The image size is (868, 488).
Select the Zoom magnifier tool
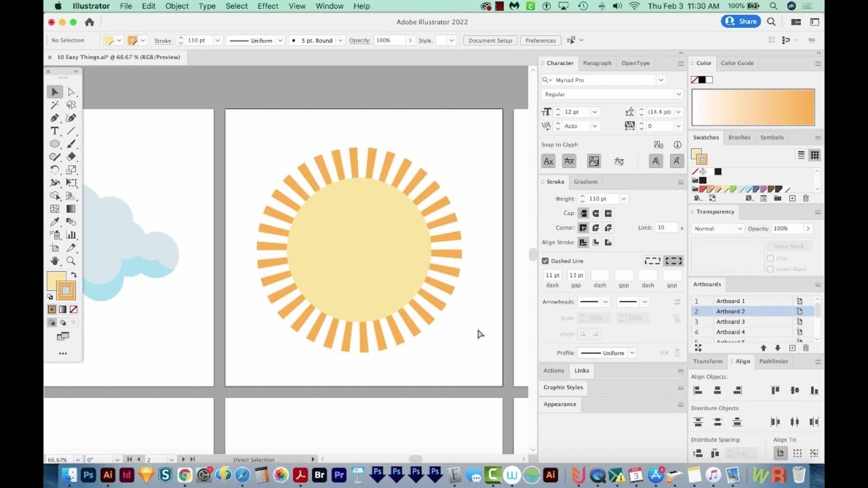71,261
